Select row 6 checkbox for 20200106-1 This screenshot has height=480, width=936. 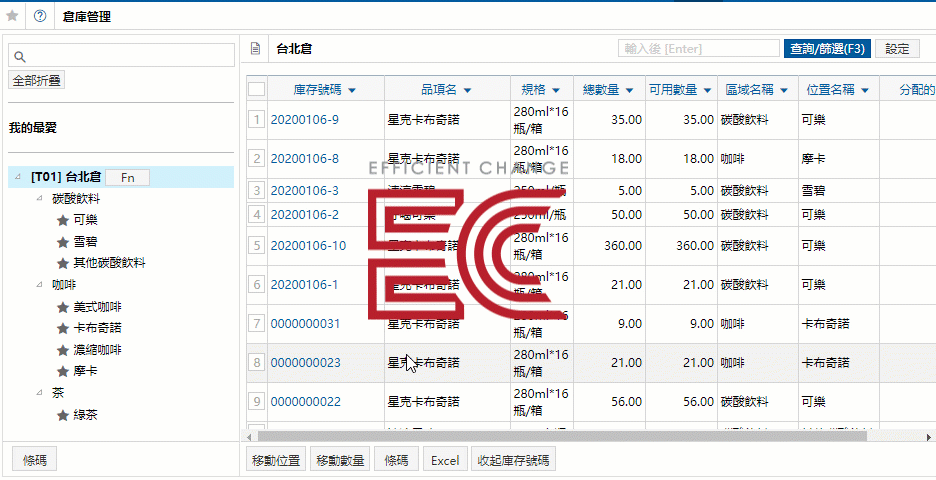click(257, 285)
